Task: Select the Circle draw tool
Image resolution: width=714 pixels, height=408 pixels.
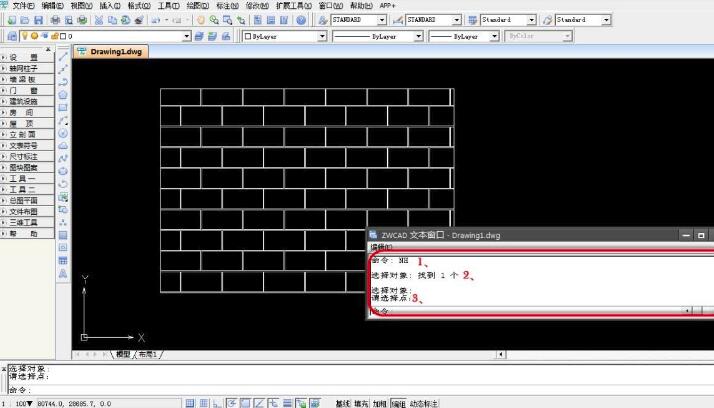Action: [63, 133]
